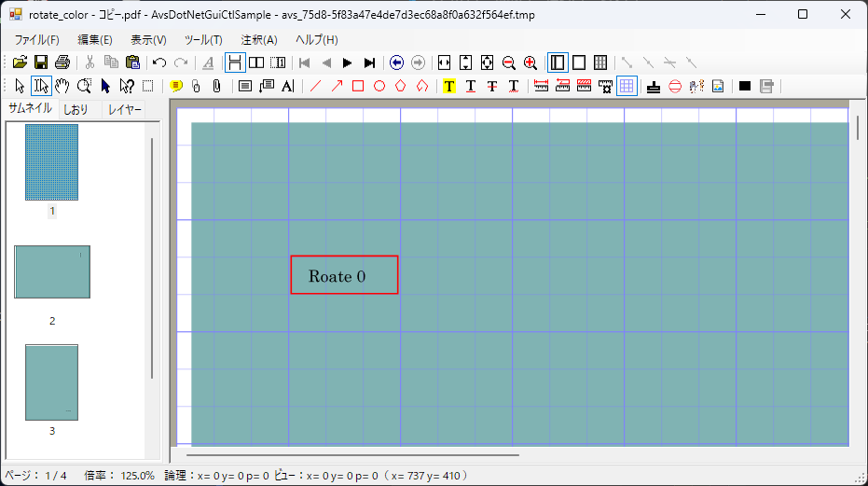
Task: Select the red rectangle annotation tool
Action: point(357,87)
